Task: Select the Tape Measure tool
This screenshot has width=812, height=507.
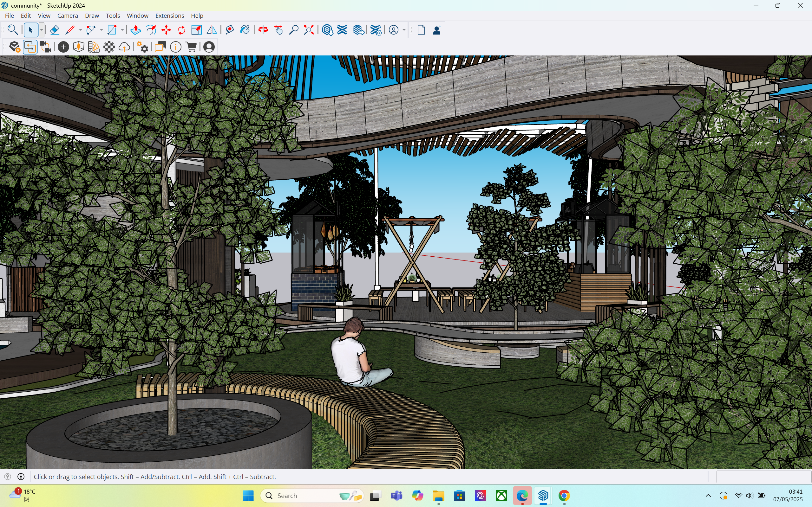Action: coord(230,30)
